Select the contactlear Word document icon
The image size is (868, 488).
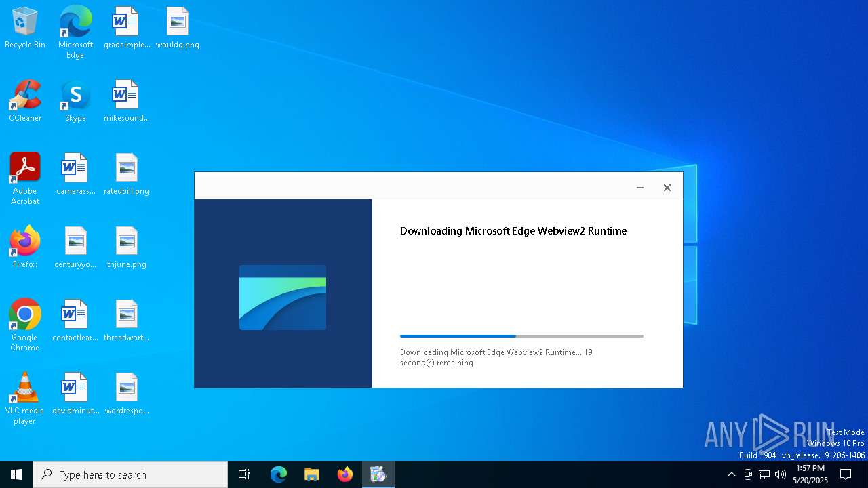[75, 321]
